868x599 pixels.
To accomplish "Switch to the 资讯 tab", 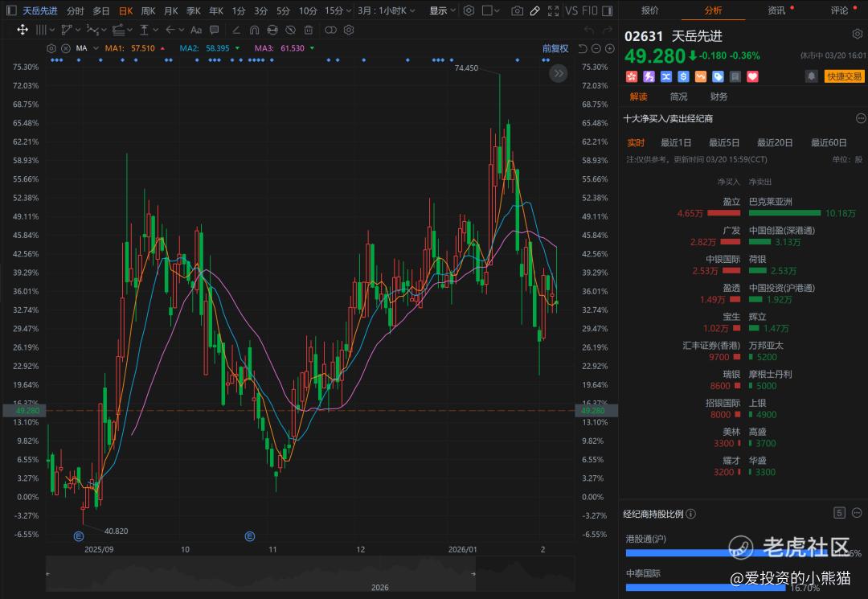I will tap(776, 10).
